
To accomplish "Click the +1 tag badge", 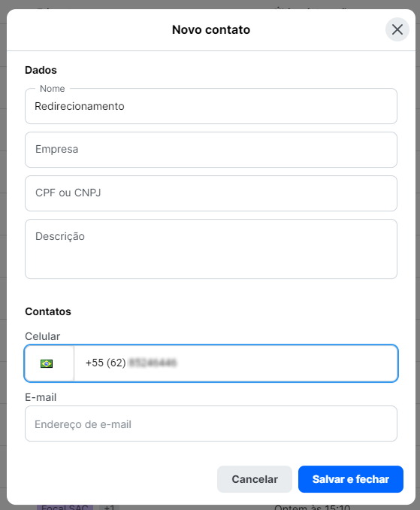I will (x=109, y=507).
